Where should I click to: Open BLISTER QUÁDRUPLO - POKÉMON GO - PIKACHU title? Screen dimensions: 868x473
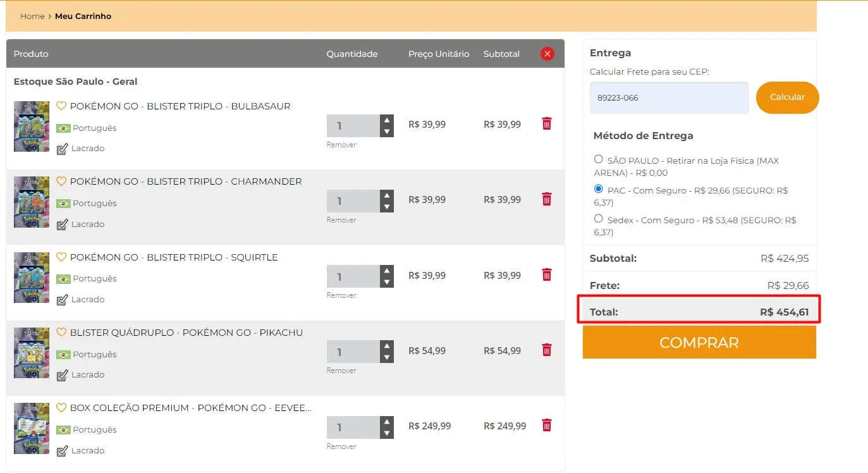186,333
